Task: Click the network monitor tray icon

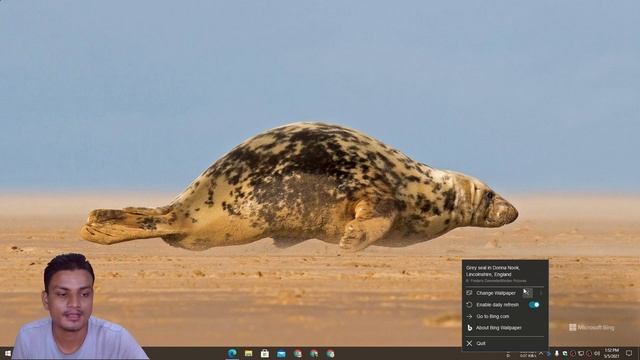Action: (x=581, y=353)
